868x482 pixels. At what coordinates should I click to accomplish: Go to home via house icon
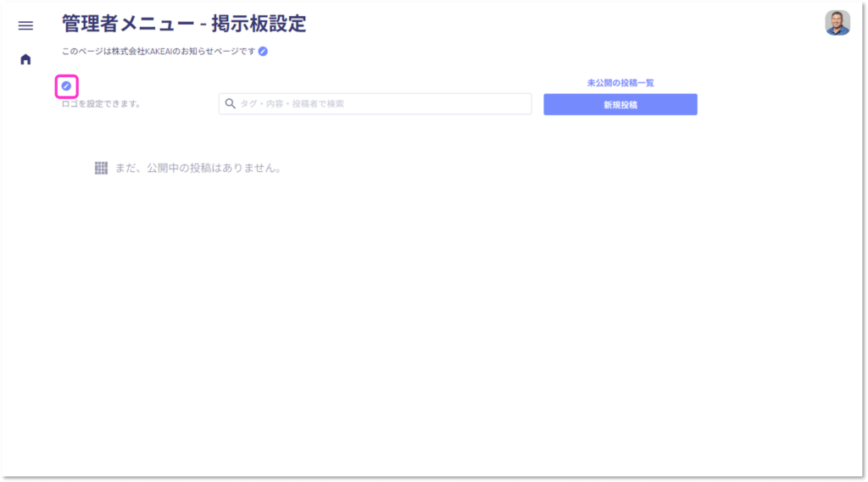point(25,59)
